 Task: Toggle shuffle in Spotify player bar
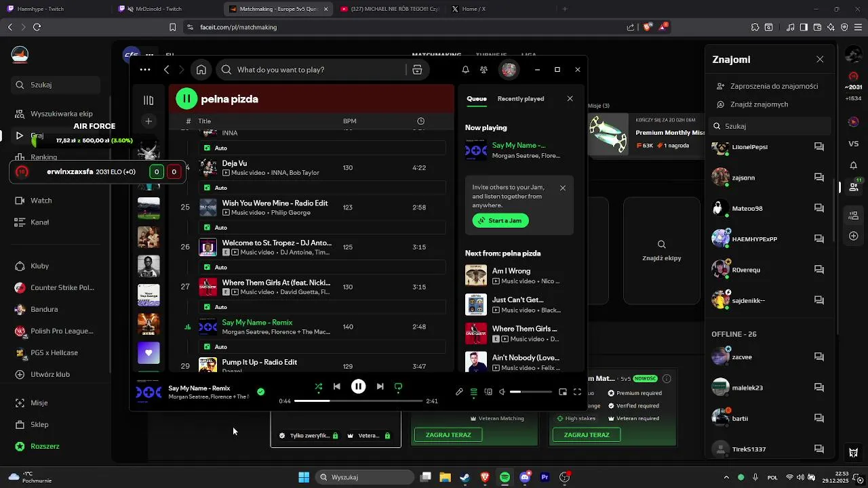click(x=319, y=387)
